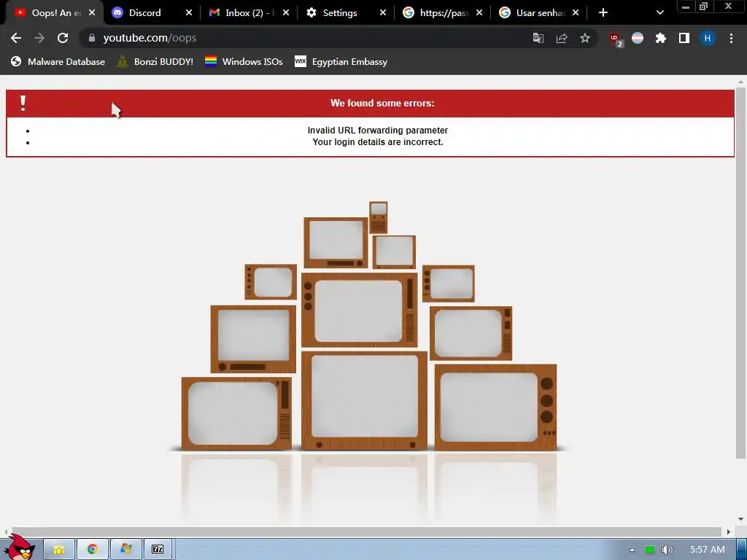747x560 pixels.
Task: Open the Angry Birds start button
Action: [x=20, y=548]
